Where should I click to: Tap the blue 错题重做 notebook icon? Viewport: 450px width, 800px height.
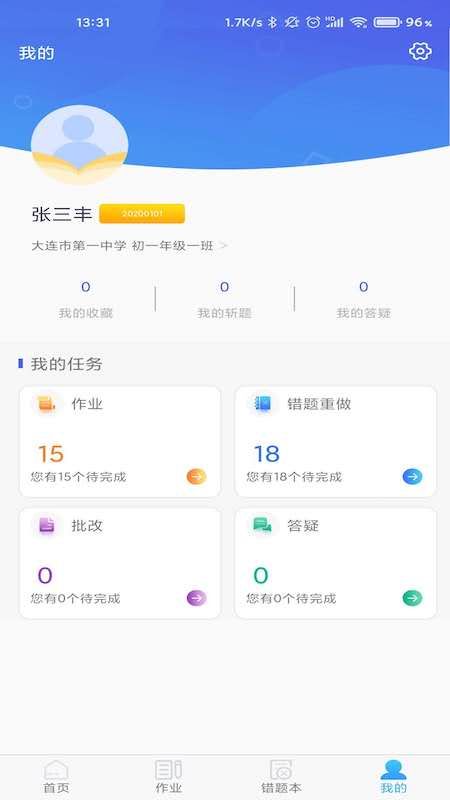tap(263, 404)
